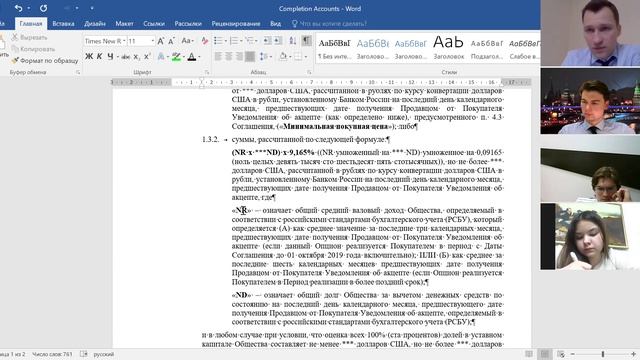Apply the first 'Заголово...' heading style
The width and height of the screenshot is (640, 360).
(x=372, y=49)
